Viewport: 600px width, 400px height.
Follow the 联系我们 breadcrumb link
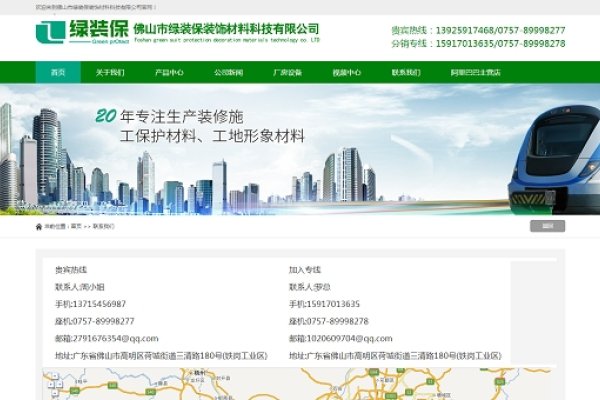pos(104,226)
